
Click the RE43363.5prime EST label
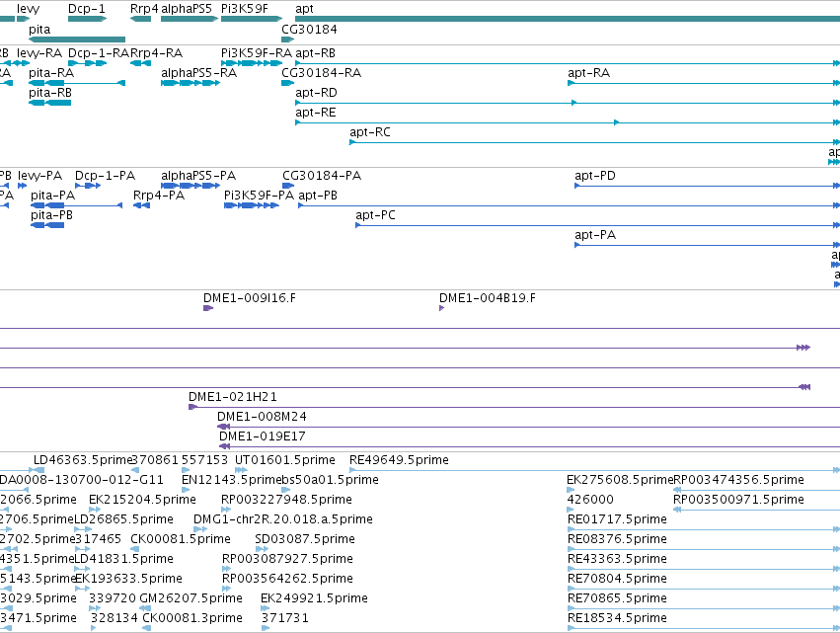[x=617, y=559]
